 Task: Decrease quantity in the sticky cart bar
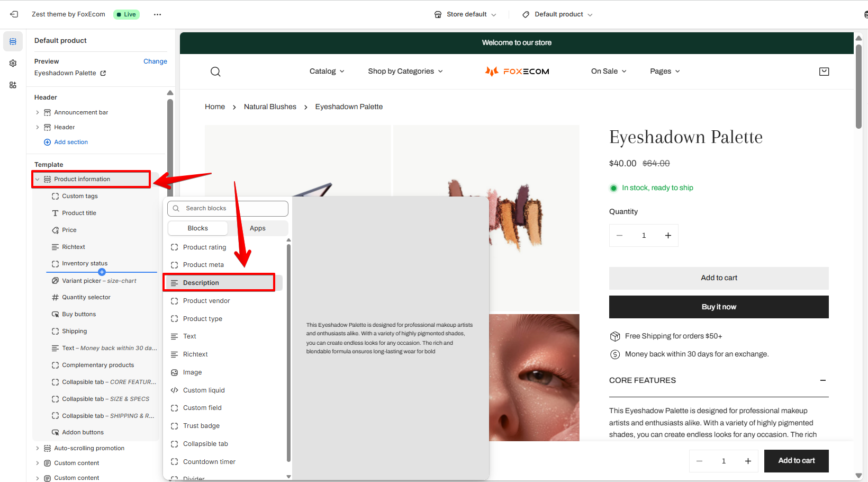point(699,461)
